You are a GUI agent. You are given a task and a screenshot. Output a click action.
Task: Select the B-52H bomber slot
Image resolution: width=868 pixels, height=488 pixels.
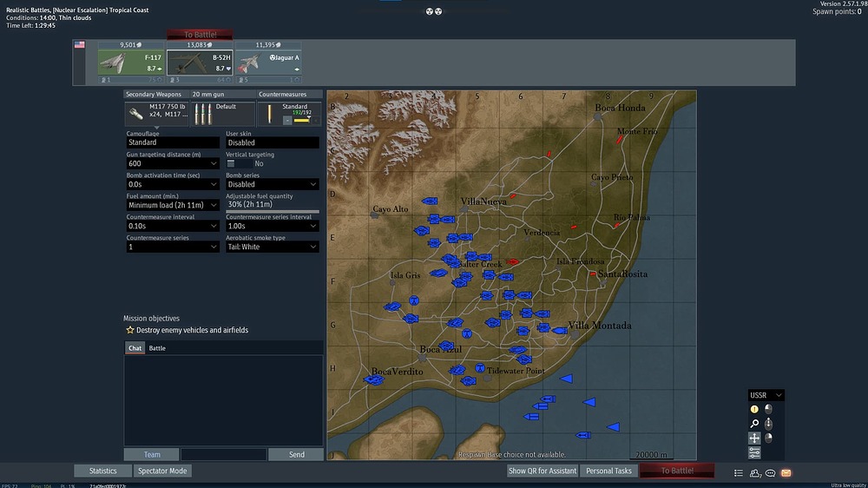[200, 63]
